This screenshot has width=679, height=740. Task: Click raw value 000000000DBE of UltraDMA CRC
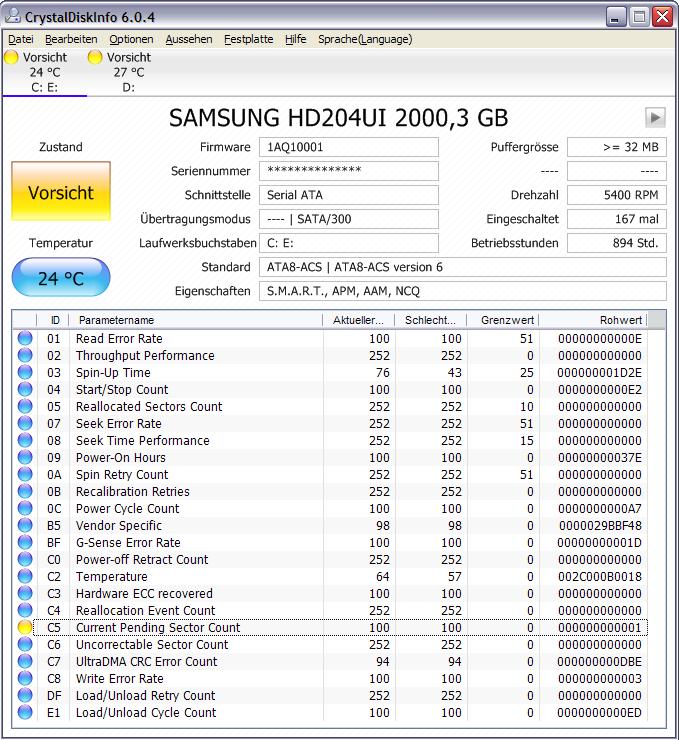(x=599, y=661)
